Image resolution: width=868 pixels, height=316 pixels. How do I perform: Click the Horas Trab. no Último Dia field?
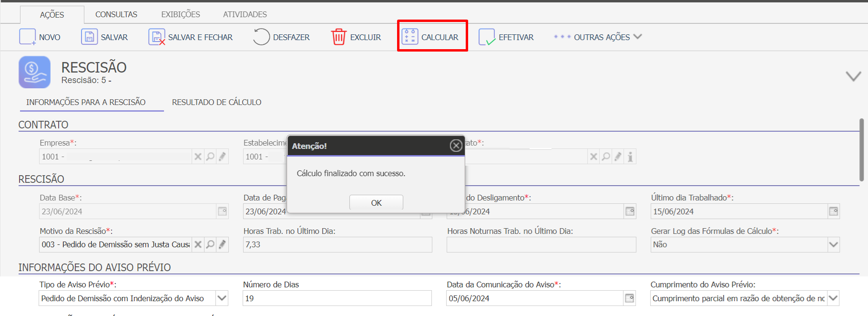(337, 244)
